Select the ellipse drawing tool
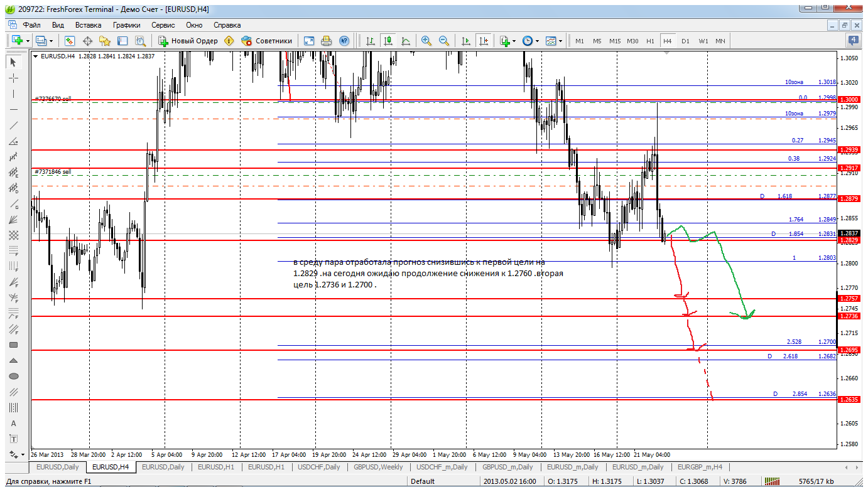 click(x=13, y=376)
